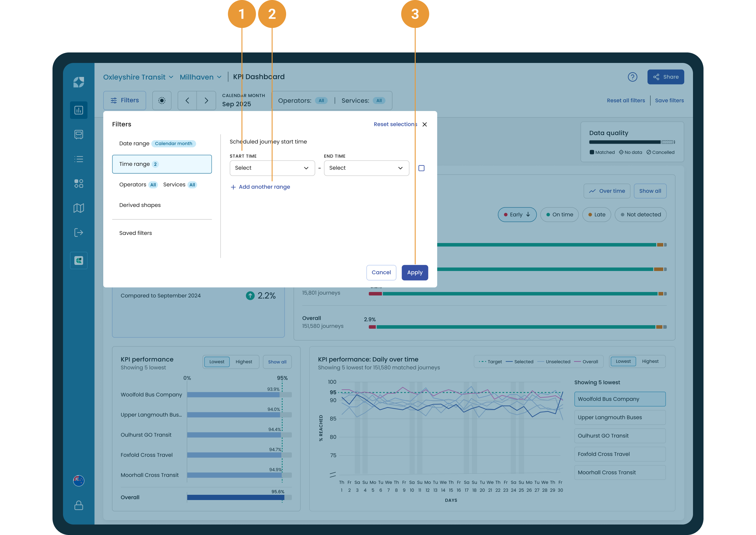
Task: Click the Data quality progress bar
Action: 632,142
